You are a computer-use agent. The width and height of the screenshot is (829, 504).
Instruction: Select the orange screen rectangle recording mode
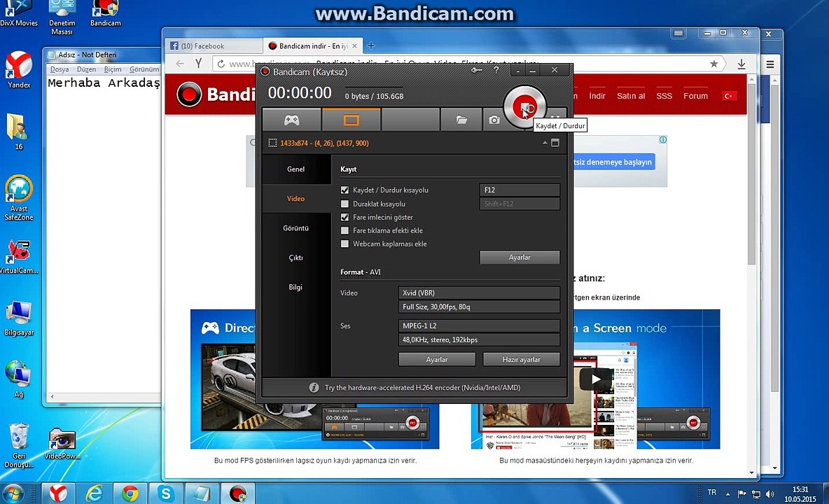[x=351, y=120]
